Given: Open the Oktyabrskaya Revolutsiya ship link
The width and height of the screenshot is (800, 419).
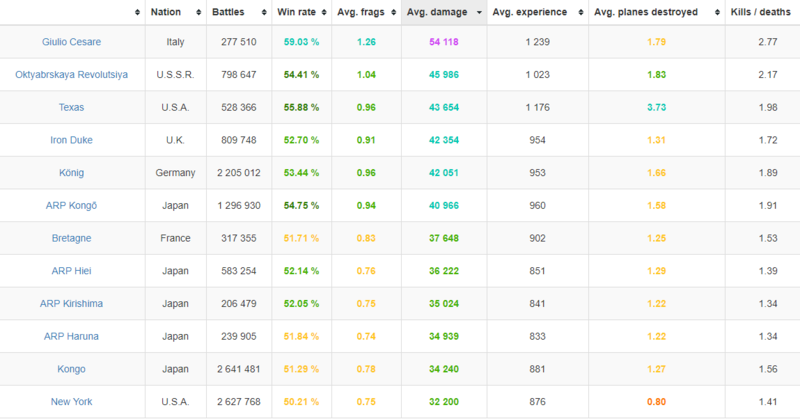Looking at the screenshot, I should [x=71, y=75].
